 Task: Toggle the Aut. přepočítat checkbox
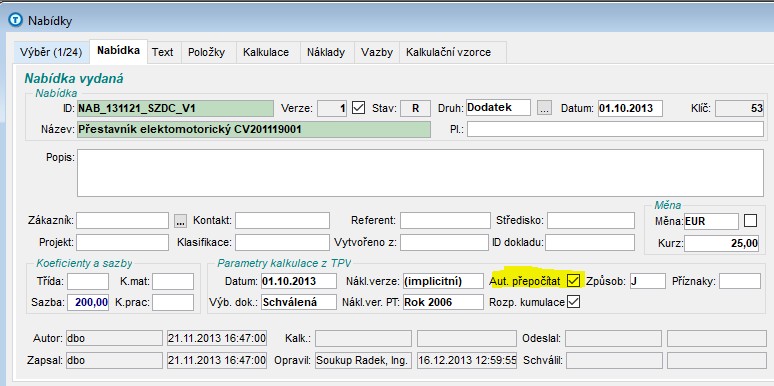click(x=573, y=281)
